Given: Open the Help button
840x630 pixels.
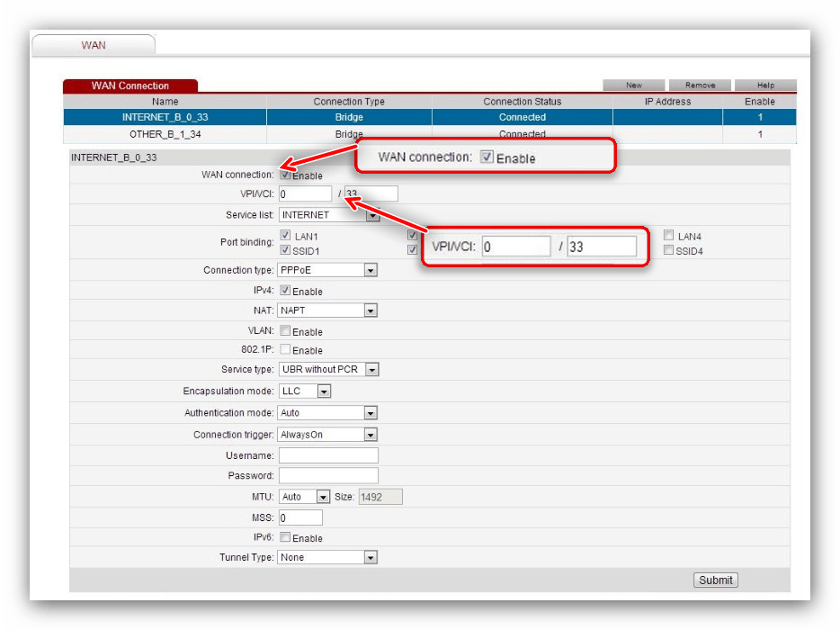Looking at the screenshot, I should [765, 85].
